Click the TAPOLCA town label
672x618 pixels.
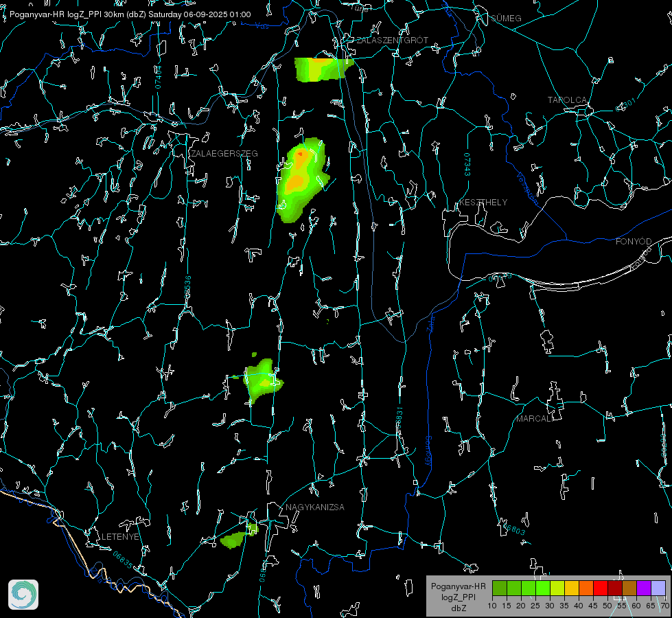pos(567,100)
